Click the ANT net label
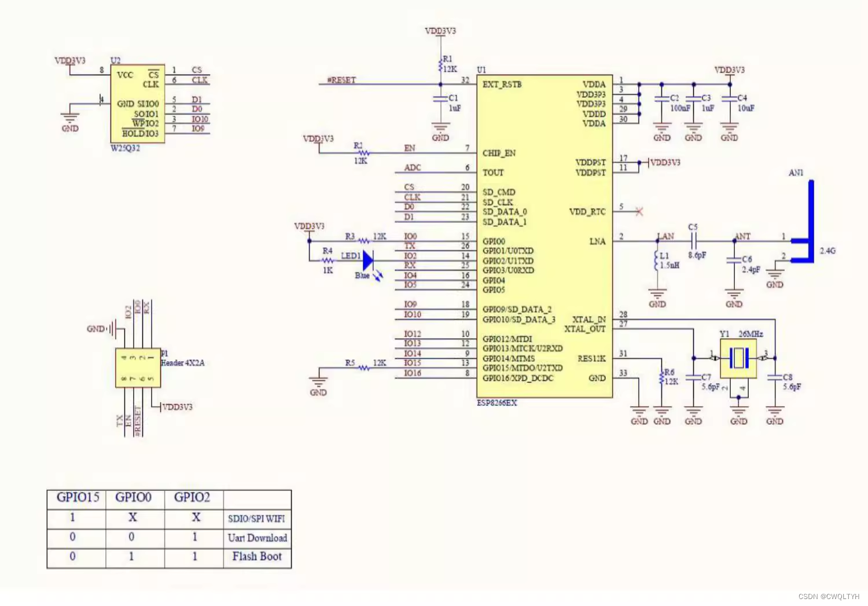This screenshot has height=606, width=868. (742, 236)
